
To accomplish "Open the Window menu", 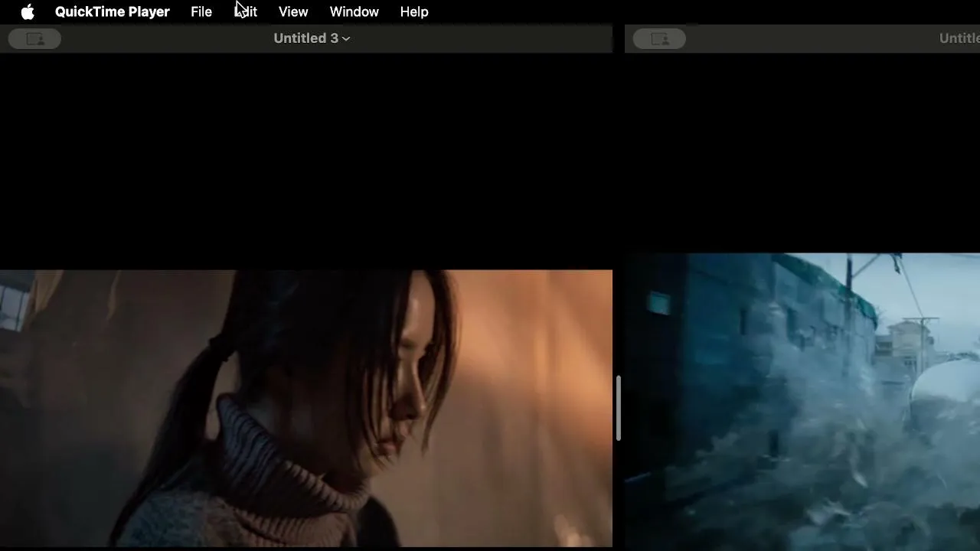I will [x=354, y=12].
